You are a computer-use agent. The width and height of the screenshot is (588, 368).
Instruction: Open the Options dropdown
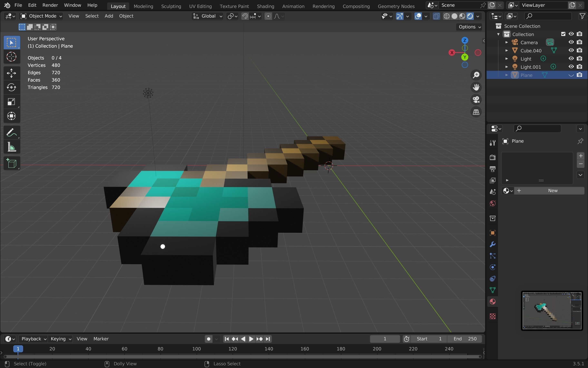(x=469, y=27)
